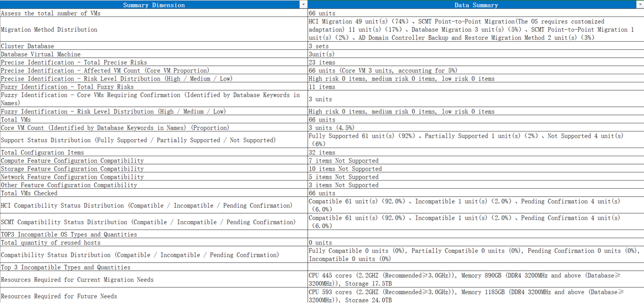Select the Data Summary header cell
644x305 pixels.
click(x=476, y=5)
